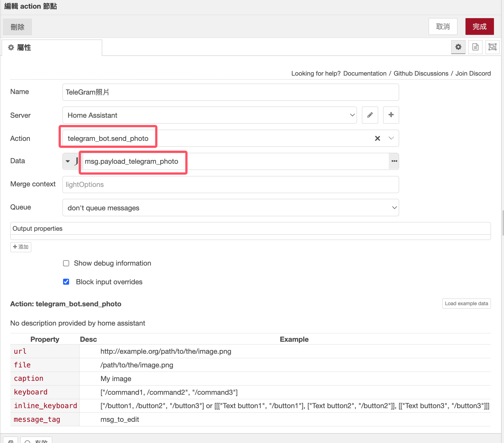Clear the Action field with X icon

tap(377, 138)
